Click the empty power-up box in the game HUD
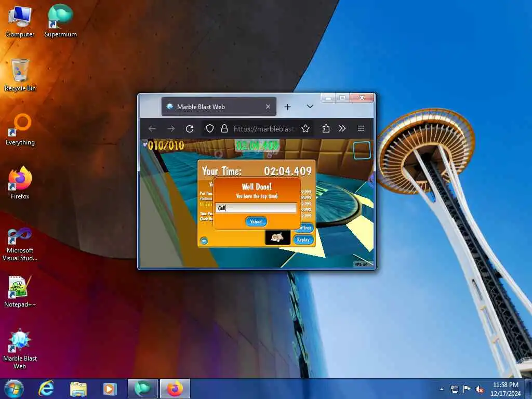The image size is (532, 399). click(x=362, y=150)
